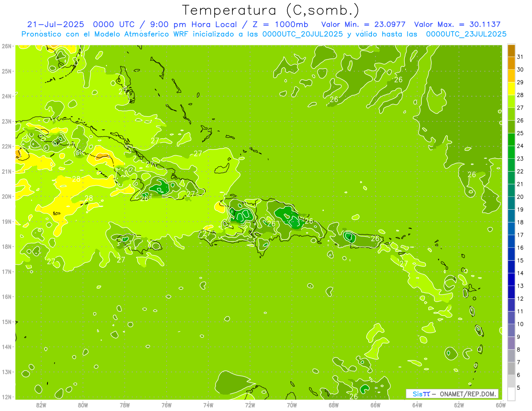Click the "Temperatura (C,somb.)" chart title

[270, 10]
